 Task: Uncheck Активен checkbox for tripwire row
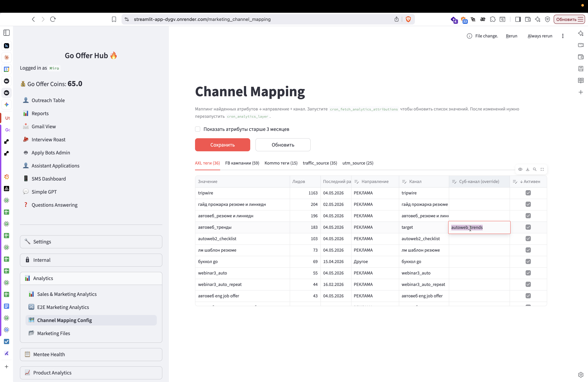528,193
